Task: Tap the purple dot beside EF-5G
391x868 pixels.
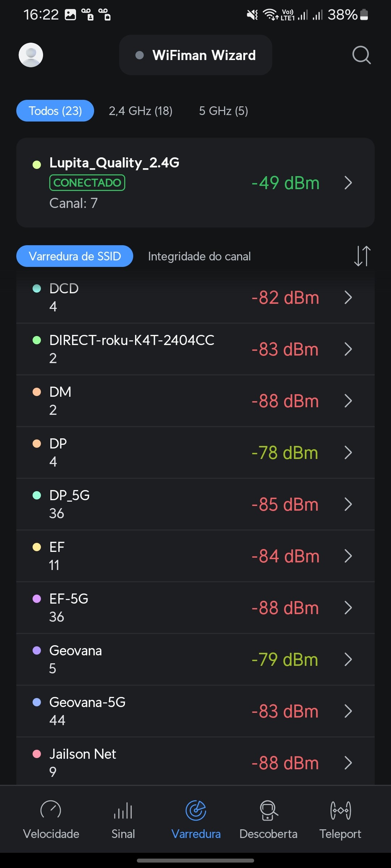Action: click(x=37, y=599)
